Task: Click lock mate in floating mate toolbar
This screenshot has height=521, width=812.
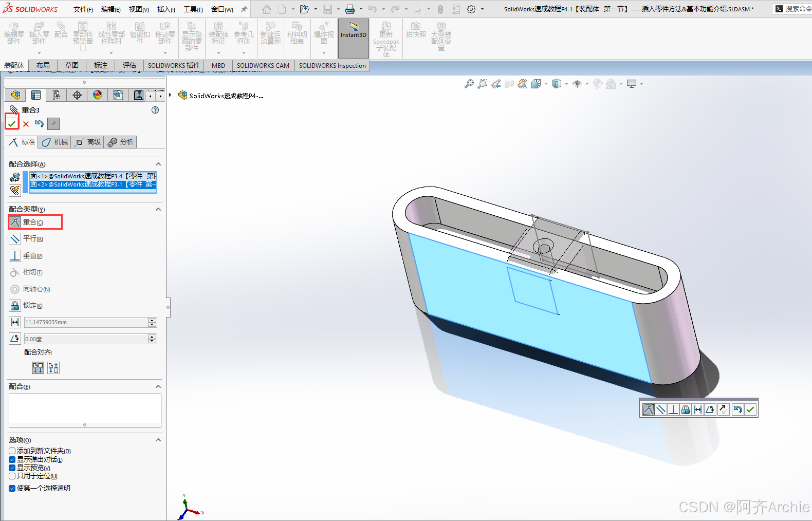Action: [686, 410]
